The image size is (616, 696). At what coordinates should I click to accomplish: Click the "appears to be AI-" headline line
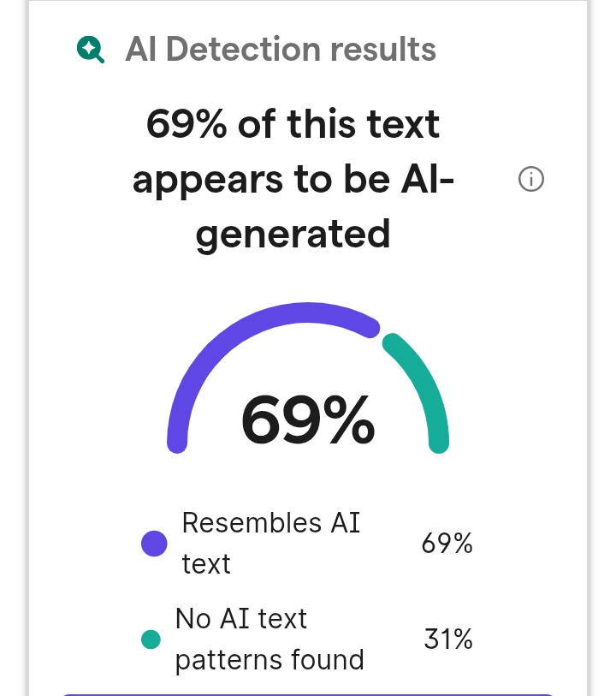point(293,180)
